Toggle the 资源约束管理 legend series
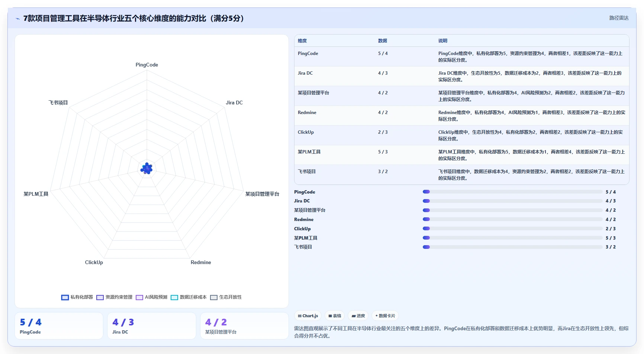This screenshot has width=644, height=354. pos(114,297)
